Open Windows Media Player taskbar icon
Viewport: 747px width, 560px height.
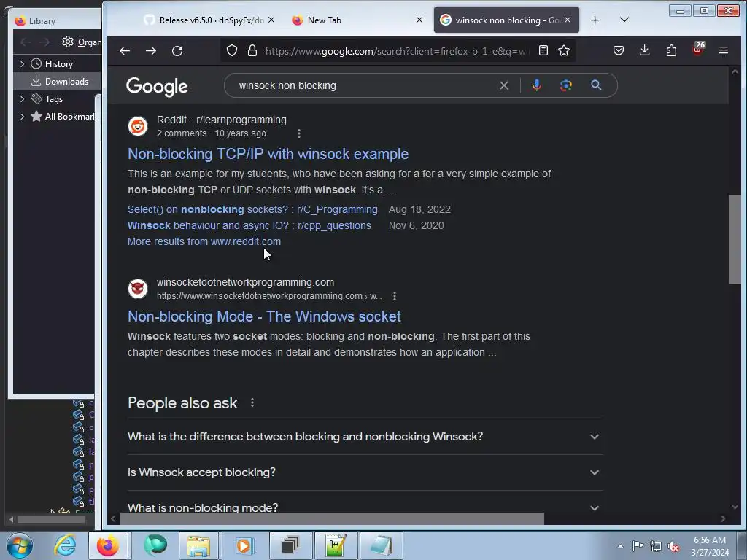pos(244,545)
